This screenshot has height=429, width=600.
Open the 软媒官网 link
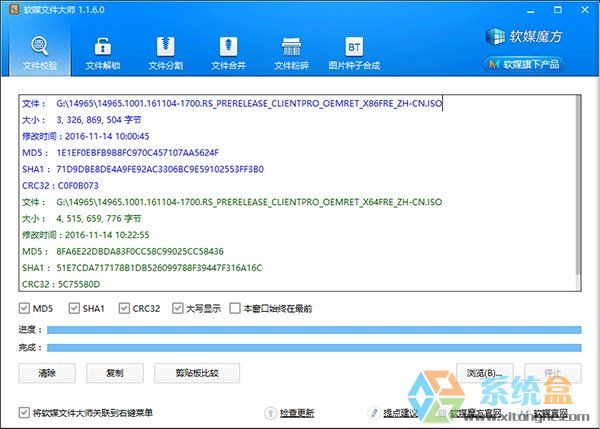[x=551, y=413]
